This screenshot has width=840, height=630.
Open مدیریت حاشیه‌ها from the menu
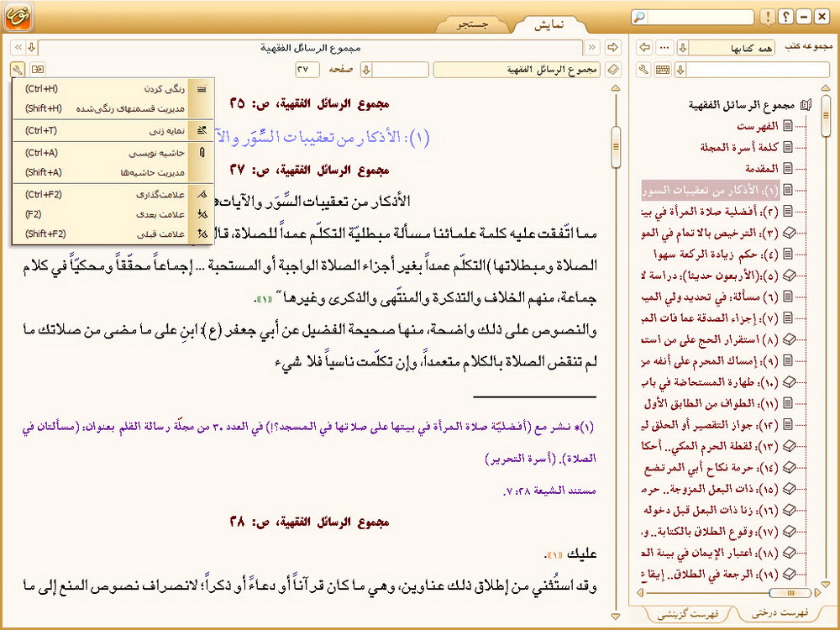(x=113, y=172)
